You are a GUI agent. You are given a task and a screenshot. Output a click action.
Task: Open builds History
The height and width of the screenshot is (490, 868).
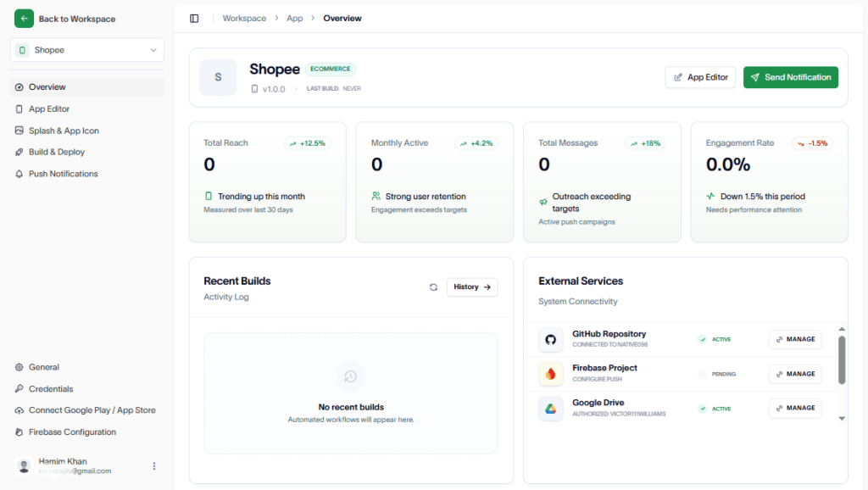(x=472, y=287)
